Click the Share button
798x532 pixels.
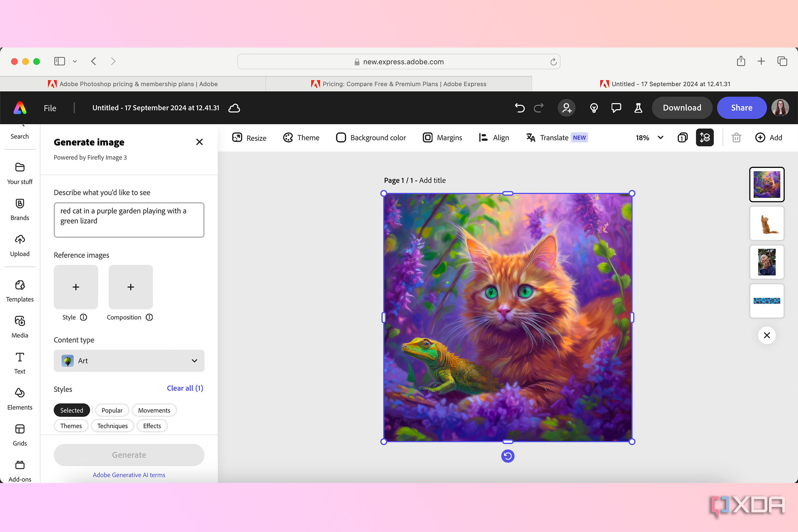tap(742, 108)
